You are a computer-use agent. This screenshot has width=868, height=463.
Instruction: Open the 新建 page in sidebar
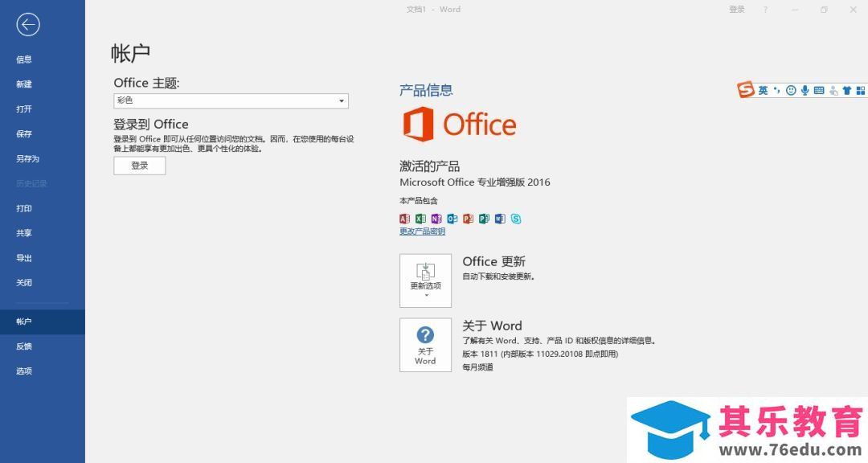click(x=24, y=84)
